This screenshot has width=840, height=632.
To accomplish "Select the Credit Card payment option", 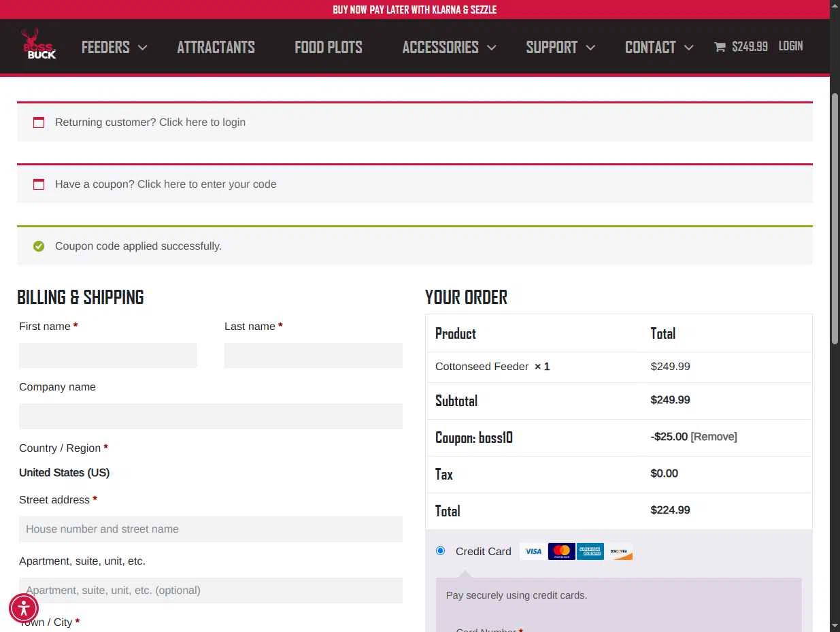I will (441, 550).
